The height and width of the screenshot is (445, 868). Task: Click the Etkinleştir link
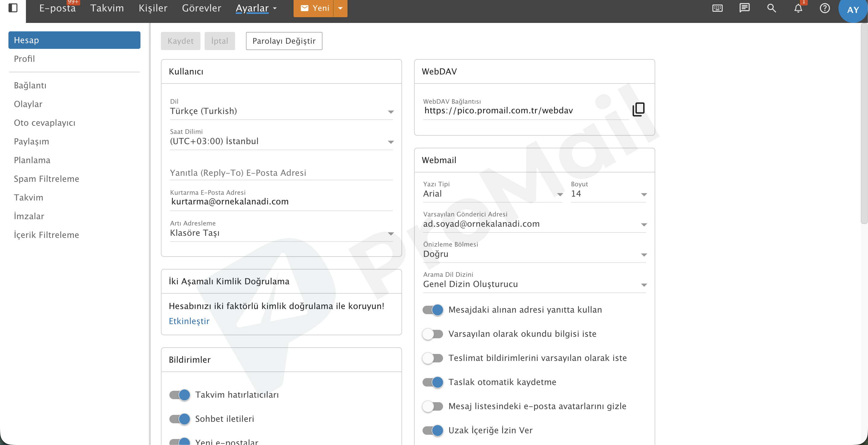point(189,321)
